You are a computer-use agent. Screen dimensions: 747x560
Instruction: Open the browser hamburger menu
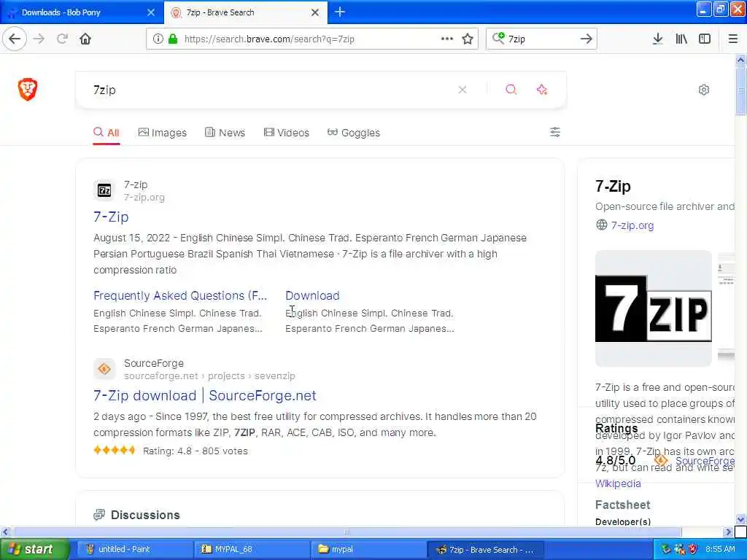tap(732, 39)
